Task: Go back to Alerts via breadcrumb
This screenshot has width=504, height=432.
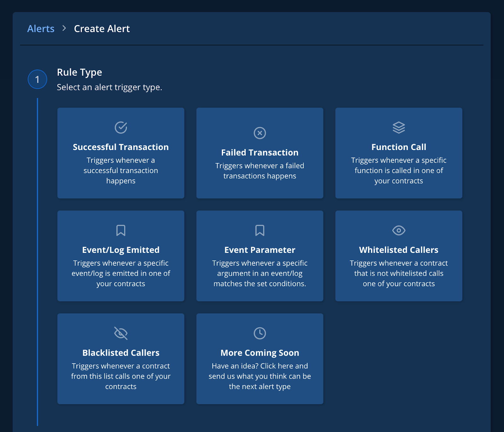Action: point(41,29)
